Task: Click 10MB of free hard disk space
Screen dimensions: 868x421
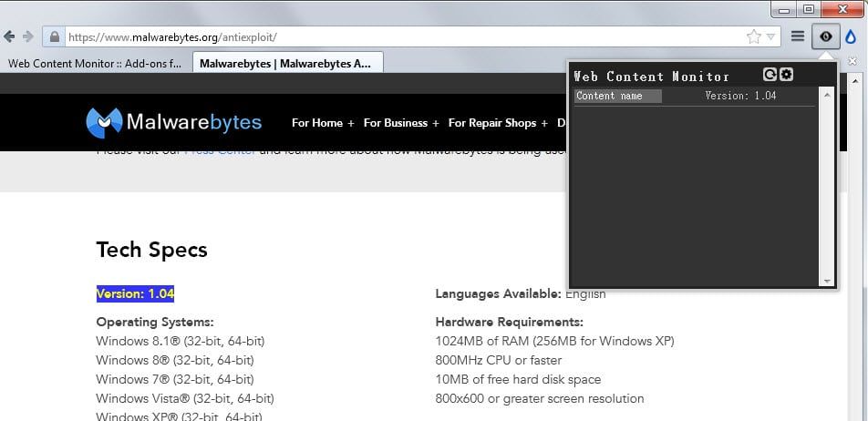Action: tap(518, 379)
